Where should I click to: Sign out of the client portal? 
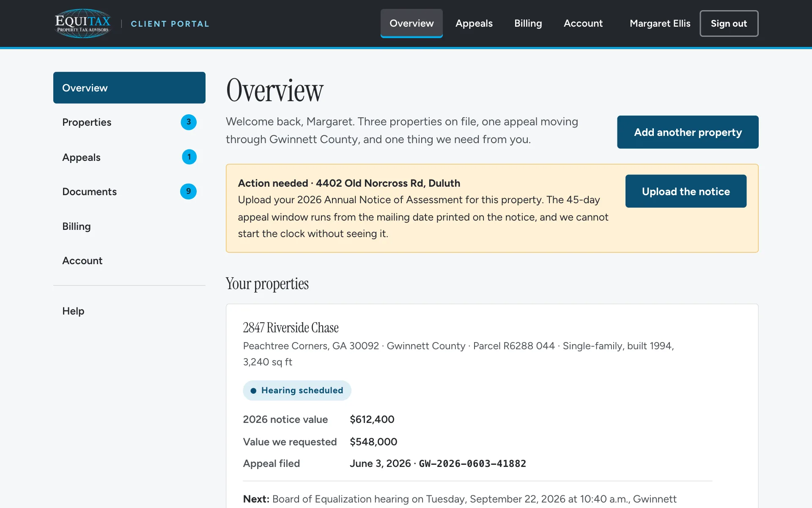click(x=729, y=23)
